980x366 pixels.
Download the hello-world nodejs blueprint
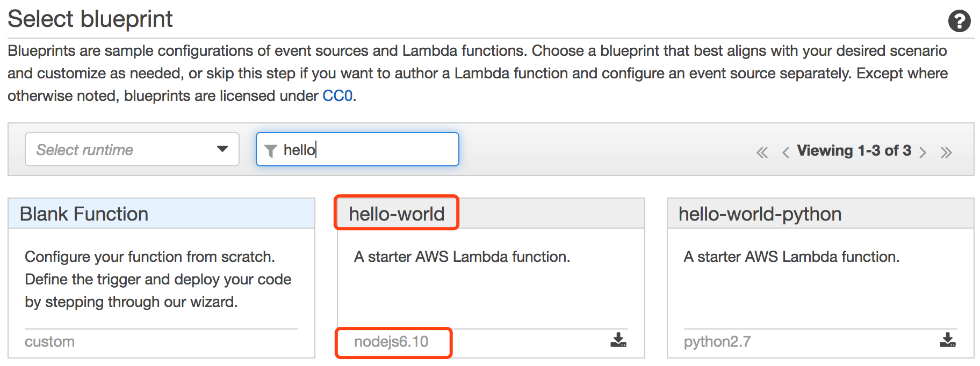(x=618, y=340)
